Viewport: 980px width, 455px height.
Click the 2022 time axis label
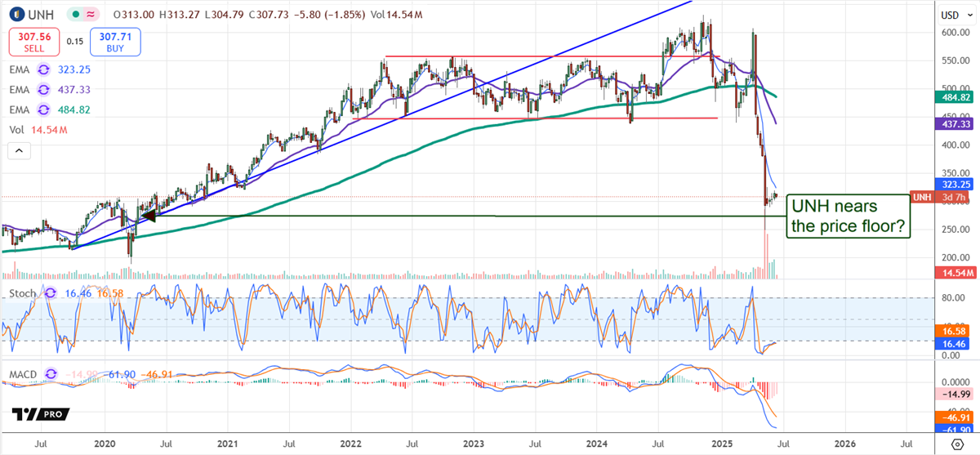pyautogui.click(x=351, y=444)
